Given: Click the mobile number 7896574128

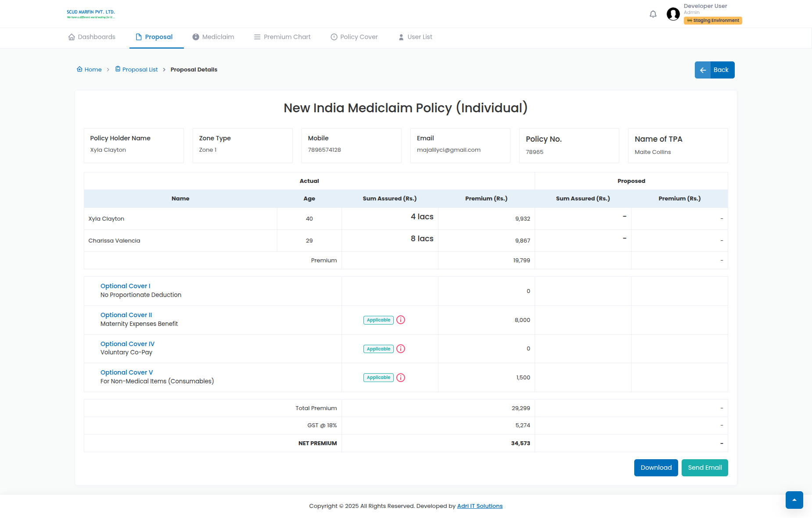Looking at the screenshot, I should pyautogui.click(x=324, y=150).
